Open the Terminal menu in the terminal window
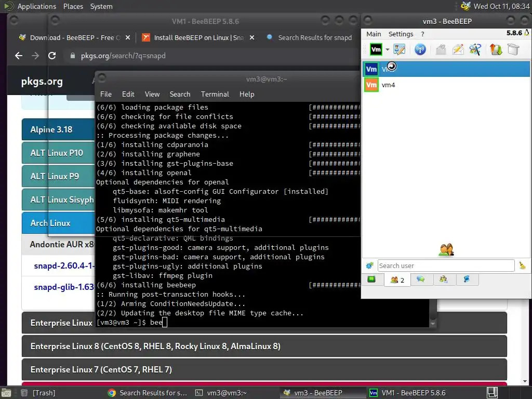This screenshot has height=399, width=532. point(215,94)
